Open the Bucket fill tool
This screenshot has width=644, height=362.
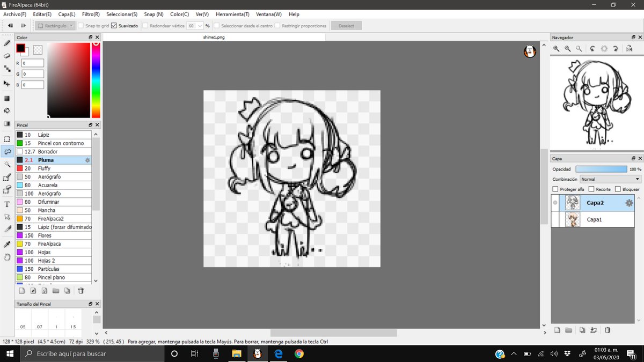[x=7, y=109]
